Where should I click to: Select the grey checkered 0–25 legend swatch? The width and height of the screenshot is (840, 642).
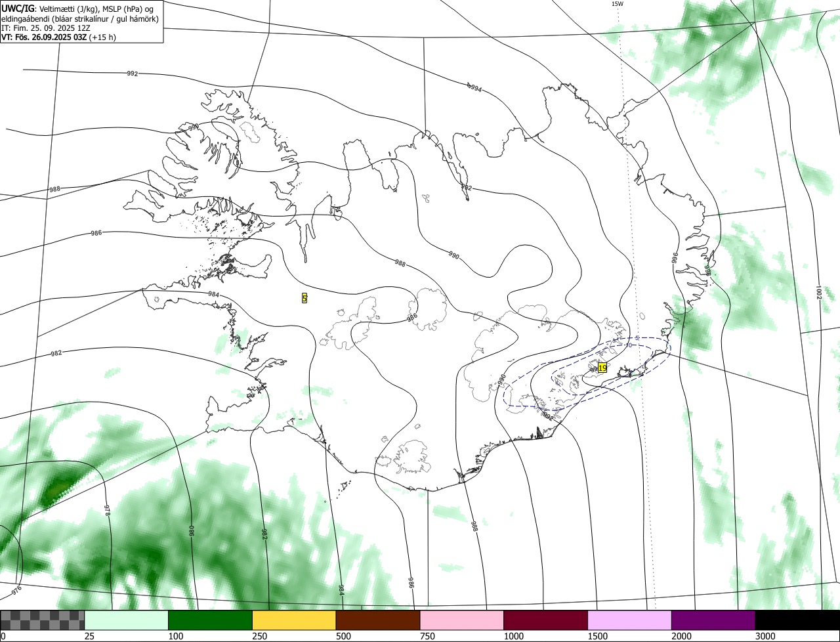click(x=43, y=620)
